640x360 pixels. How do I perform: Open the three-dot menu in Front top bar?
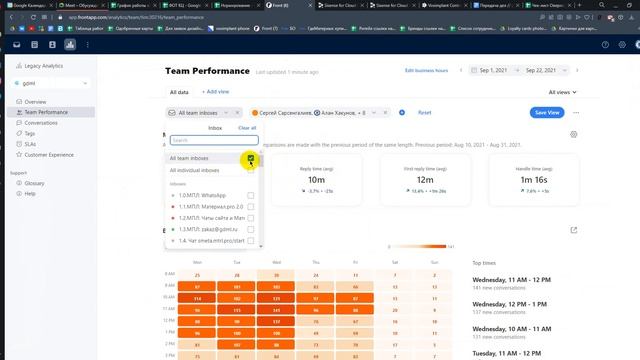pyautogui.click(x=87, y=45)
